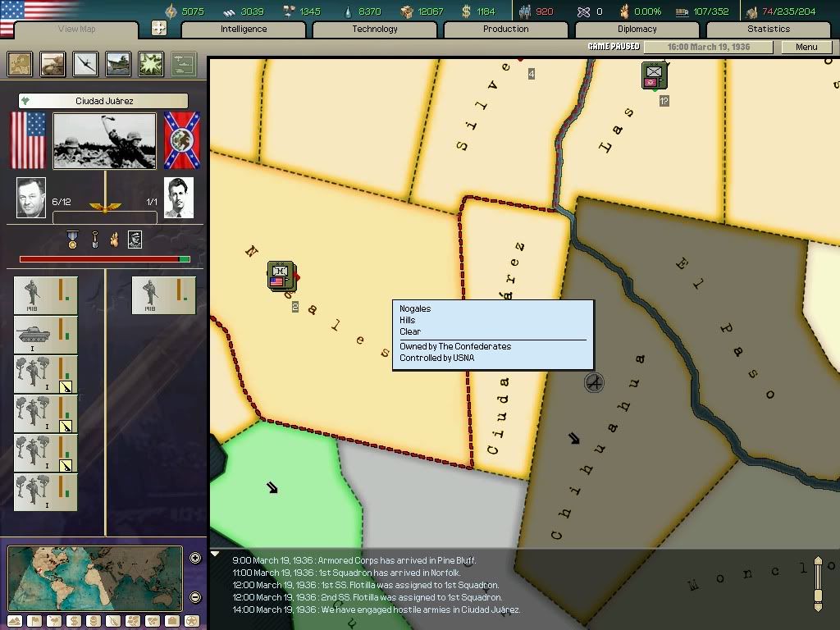Image resolution: width=840 pixels, height=630 pixels.
Task: Click the US attacker leader portrait
Action: click(31, 198)
